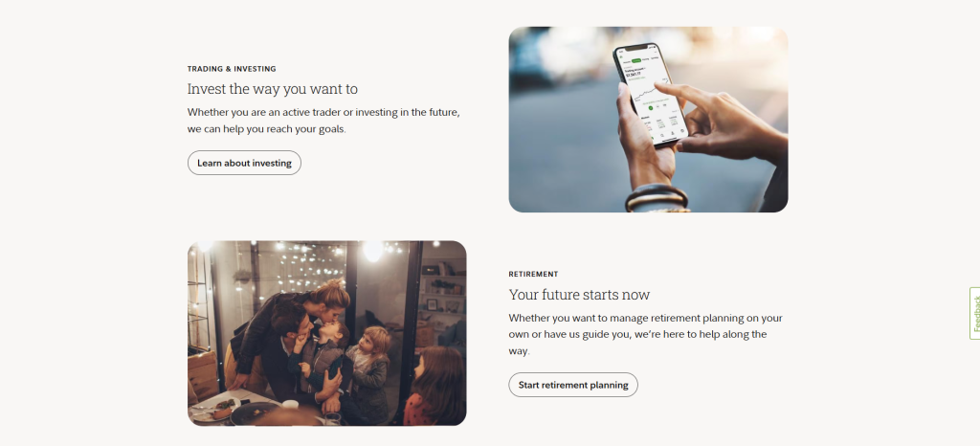Click the TRADING & INVESTING section label
This screenshot has height=446, width=980.
coord(232,69)
